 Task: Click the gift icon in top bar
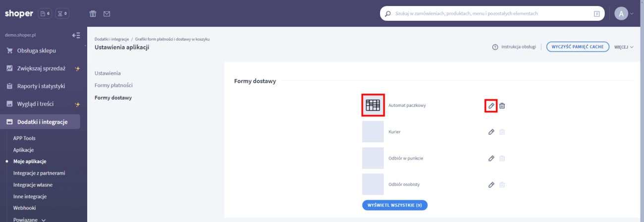(93, 14)
